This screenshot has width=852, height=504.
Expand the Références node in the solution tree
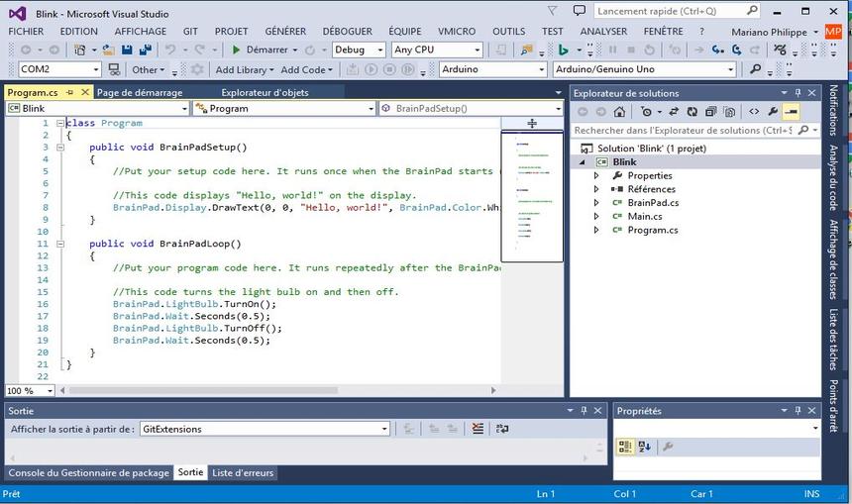[596, 189]
